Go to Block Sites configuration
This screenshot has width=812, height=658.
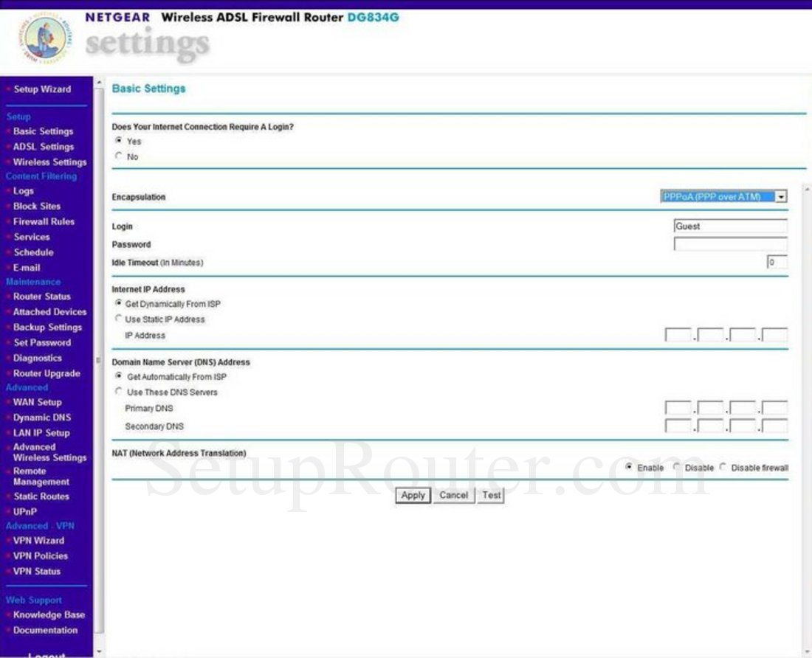click(x=35, y=206)
